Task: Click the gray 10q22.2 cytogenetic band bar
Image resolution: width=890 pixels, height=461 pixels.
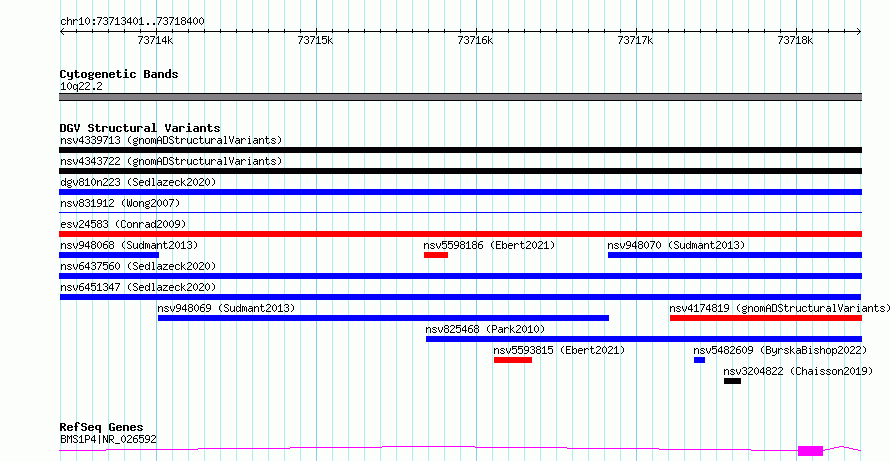Action: (460, 97)
